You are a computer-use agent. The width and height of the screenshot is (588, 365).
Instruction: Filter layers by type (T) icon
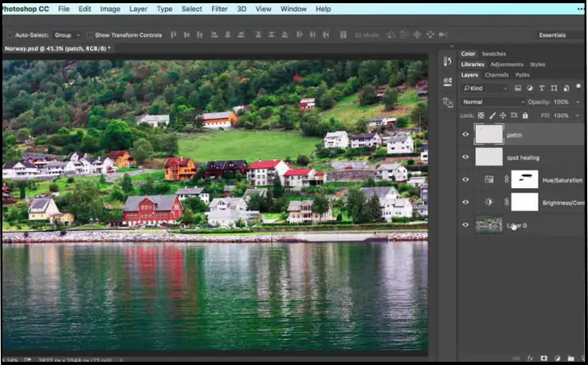pyautogui.click(x=539, y=88)
